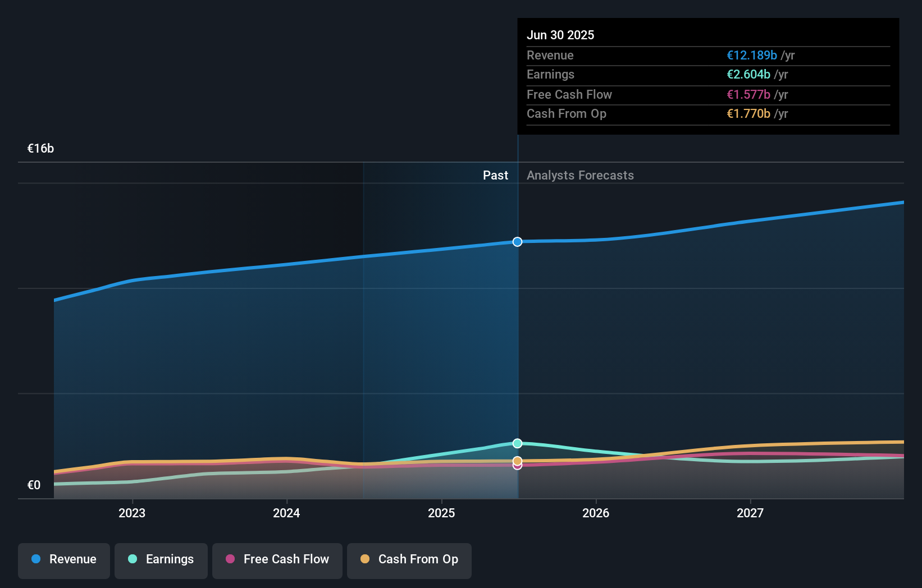Switch to the Analysts Forecasts section

click(x=580, y=175)
